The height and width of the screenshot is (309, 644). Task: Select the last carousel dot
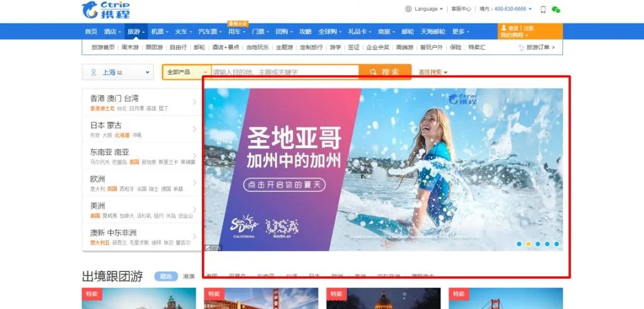[557, 244]
